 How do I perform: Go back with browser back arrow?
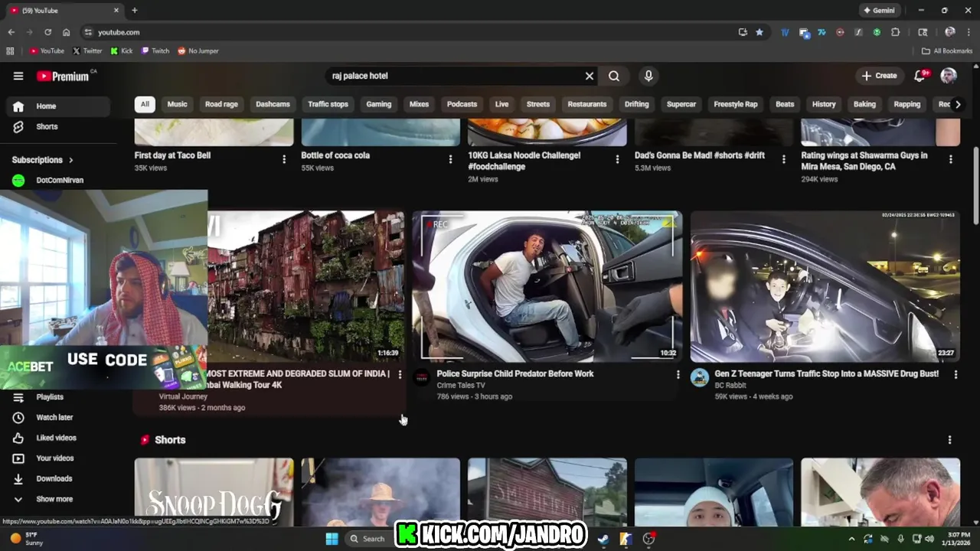point(11,32)
